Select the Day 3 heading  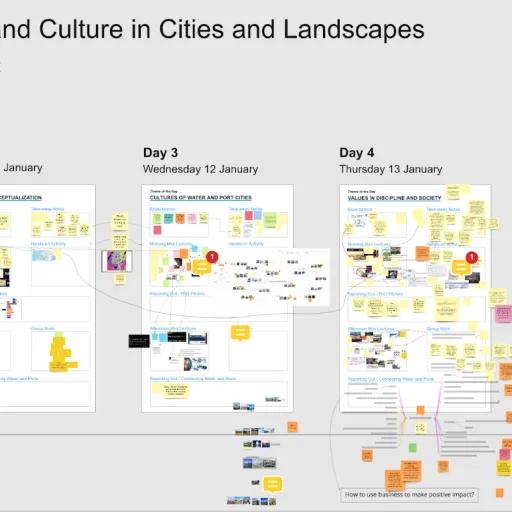click(160, 153)
